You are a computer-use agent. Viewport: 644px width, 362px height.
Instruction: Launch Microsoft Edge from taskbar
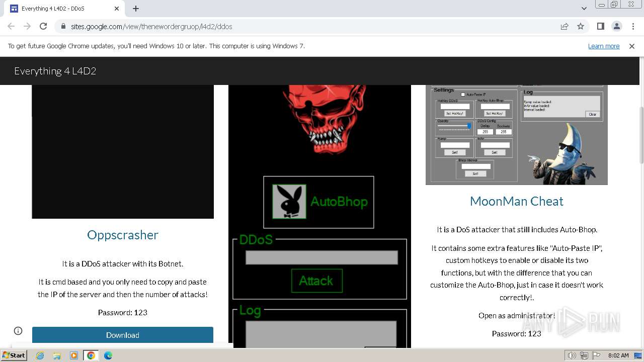(x=108, y=355)
